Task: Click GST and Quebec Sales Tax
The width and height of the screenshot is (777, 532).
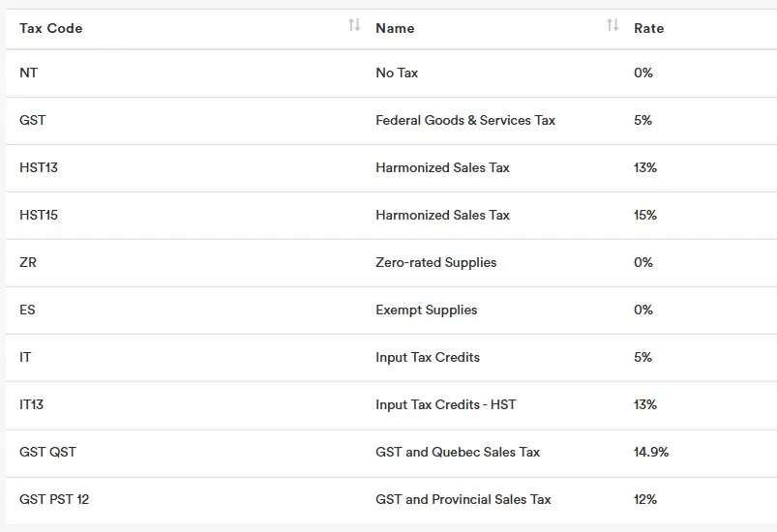Action: (458, 452)
